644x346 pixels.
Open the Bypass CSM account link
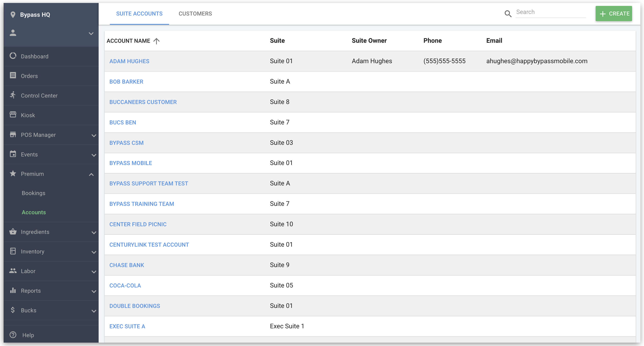point(127,143)
